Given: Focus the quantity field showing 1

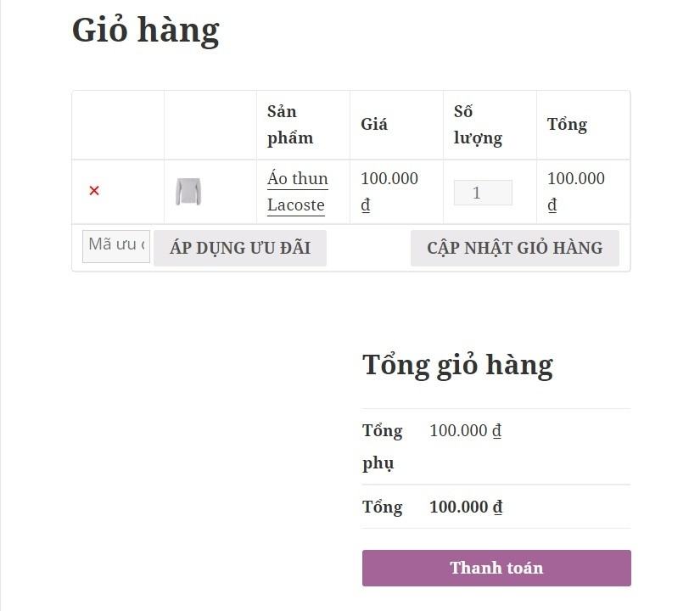Looking at the screenshot, I should click(483, 193).
